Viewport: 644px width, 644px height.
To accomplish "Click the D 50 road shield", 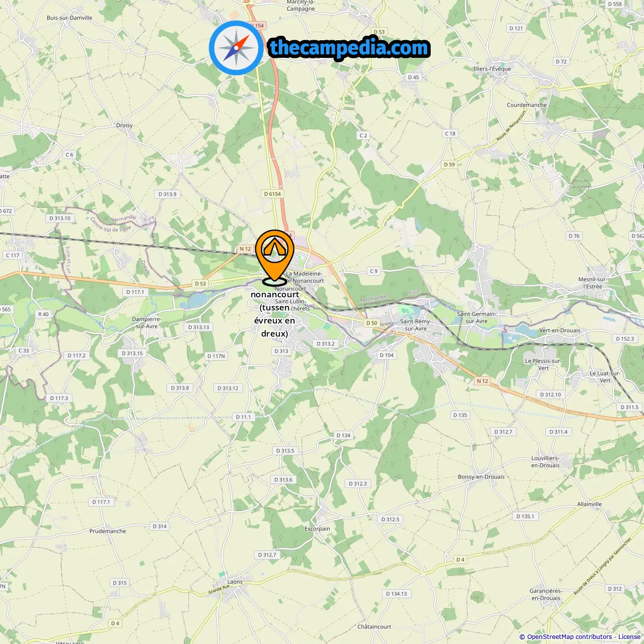I will point(372,323).
